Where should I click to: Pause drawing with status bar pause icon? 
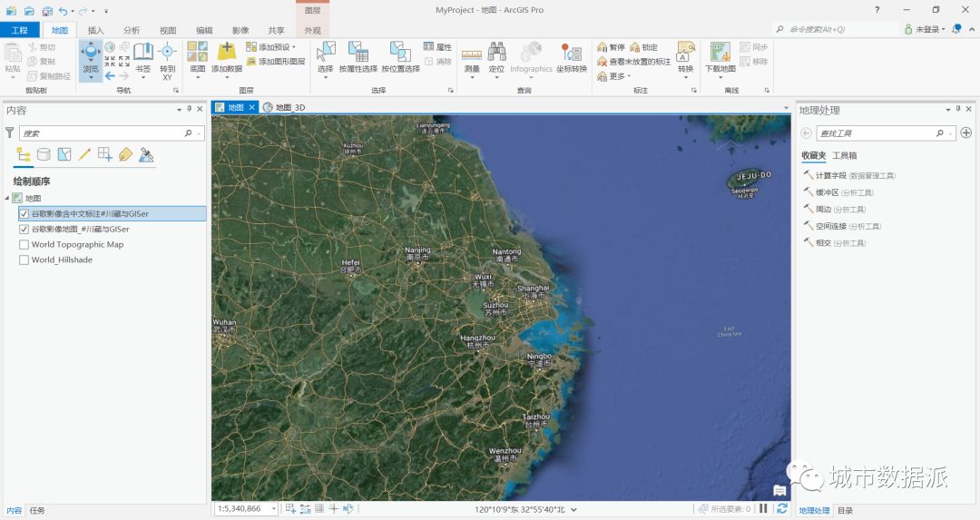tap(763, 509)
